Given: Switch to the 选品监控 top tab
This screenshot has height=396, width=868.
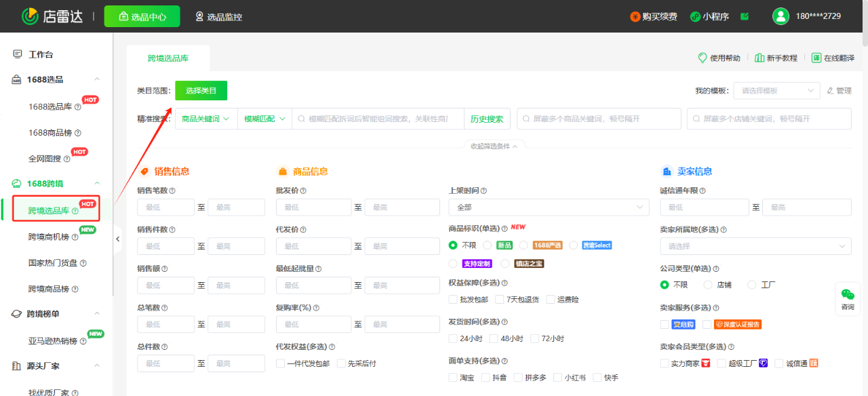Looking at the screenshot, I should pos(218,16).
